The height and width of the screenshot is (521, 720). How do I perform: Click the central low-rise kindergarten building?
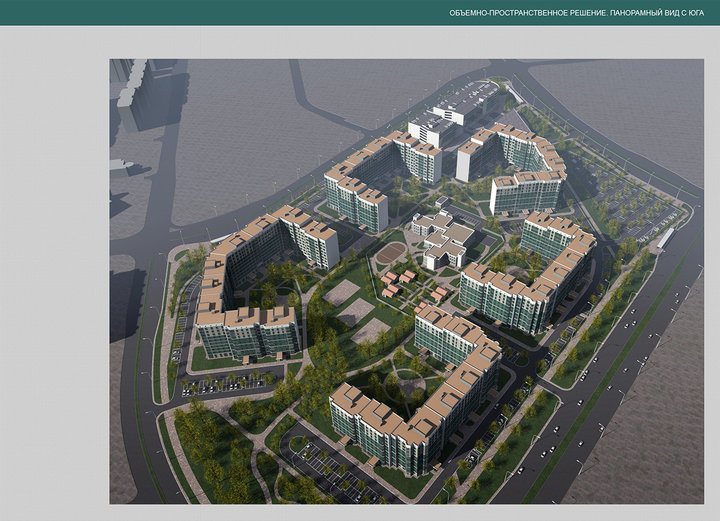(x=444, y=238)
